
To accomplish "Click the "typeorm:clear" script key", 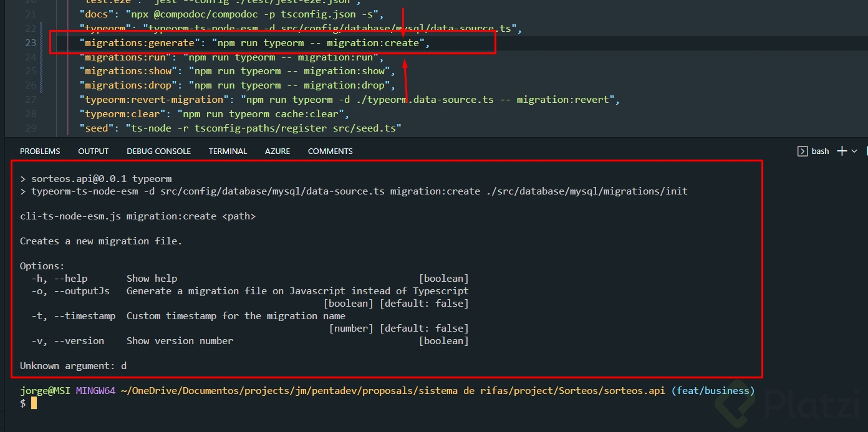I will (x=122, y=113).
